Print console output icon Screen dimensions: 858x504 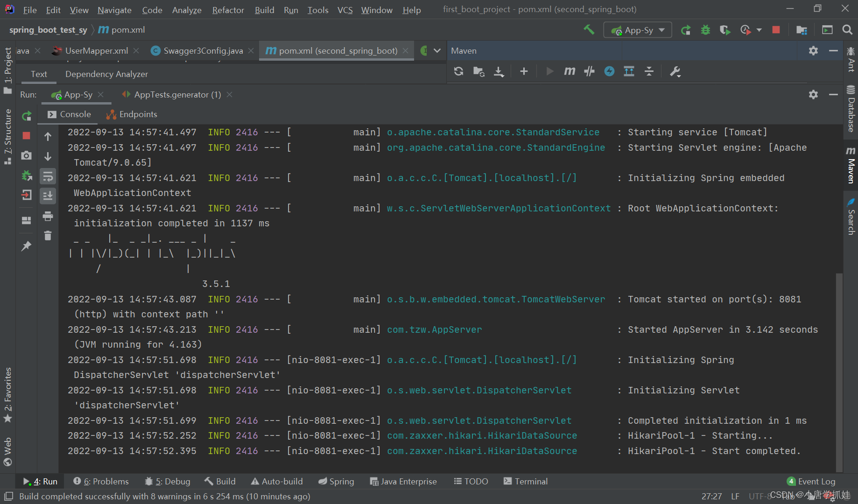pos(48,216)
